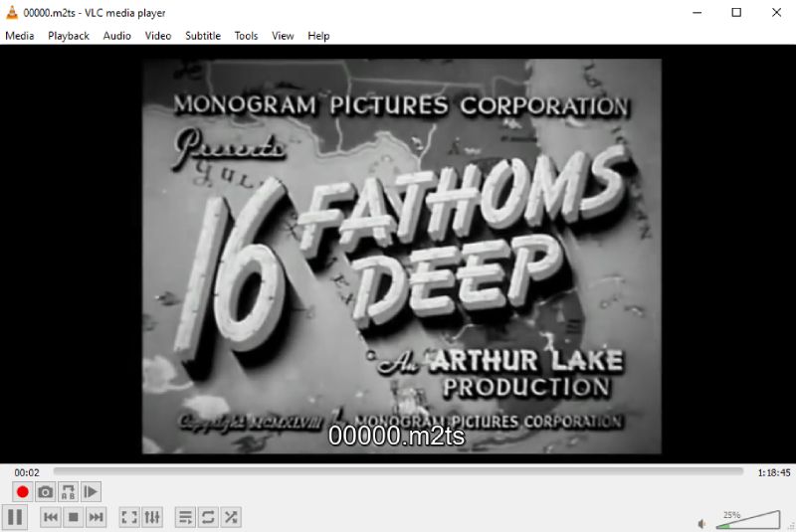Mute audio using speaker icon
This screenshot has width=796, height=532.
702,523
